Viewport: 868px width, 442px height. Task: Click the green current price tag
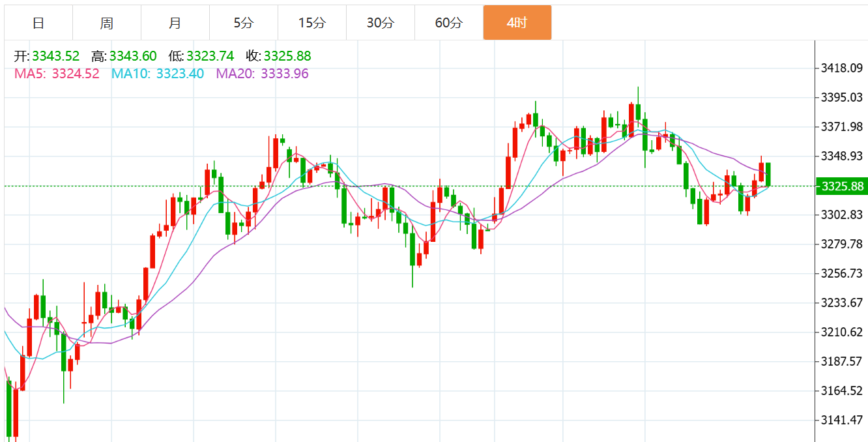point(842,186)
